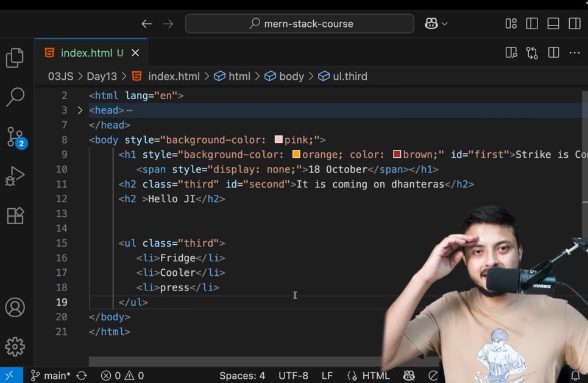Open the Accounts menu icon
This screenshot has height=383, width=588.
pyautogui.click(x=15, y=307)
